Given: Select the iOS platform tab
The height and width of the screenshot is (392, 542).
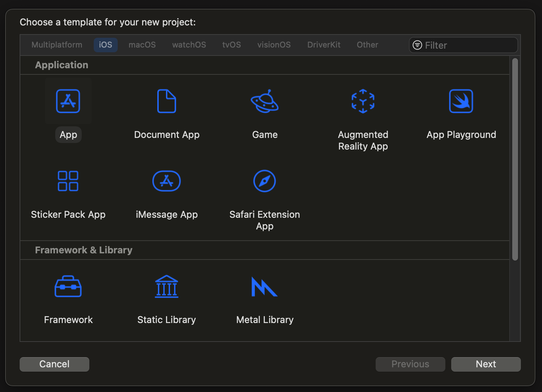Looking at the screenshot, I should [x=106, y=45].
